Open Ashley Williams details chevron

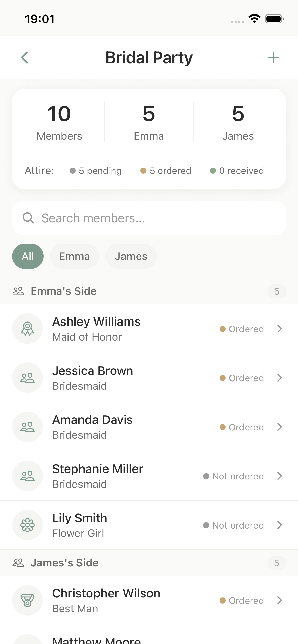tap(279, 329)
